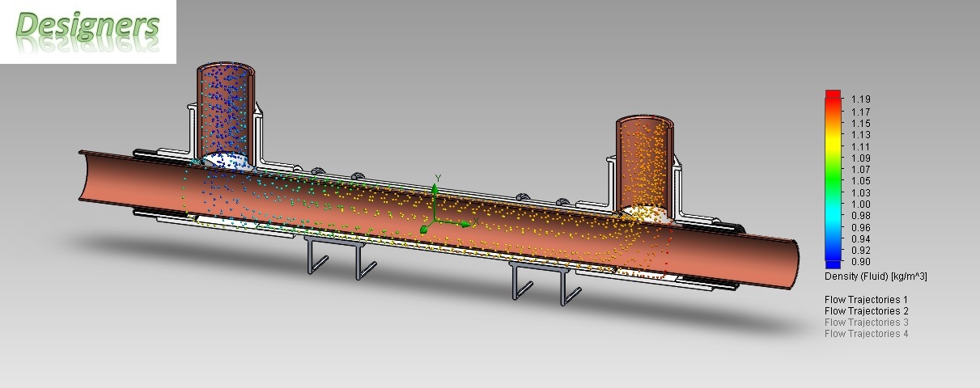
Task: Select the greyed Flow Trajectories 4 label
Action: pyautogui.click(x=867, y=333)
